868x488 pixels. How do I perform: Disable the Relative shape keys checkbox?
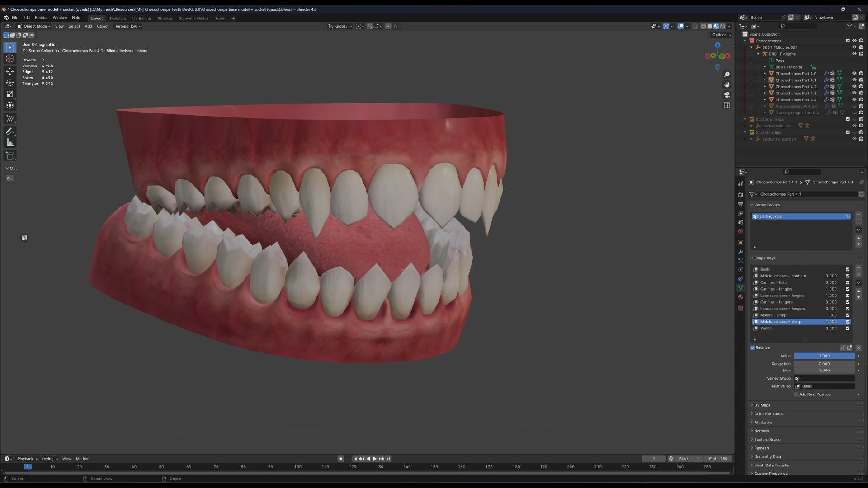[x=753, y=348]
